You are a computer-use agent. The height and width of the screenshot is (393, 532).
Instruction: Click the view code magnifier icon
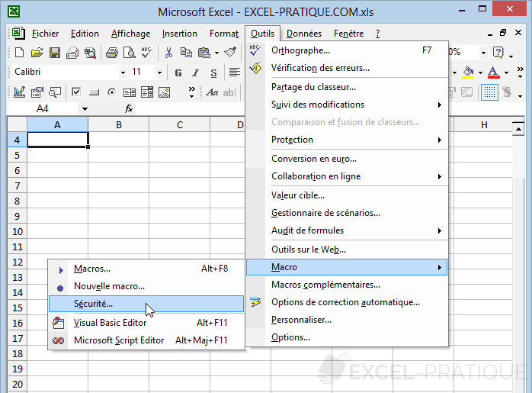coord(55,92)
